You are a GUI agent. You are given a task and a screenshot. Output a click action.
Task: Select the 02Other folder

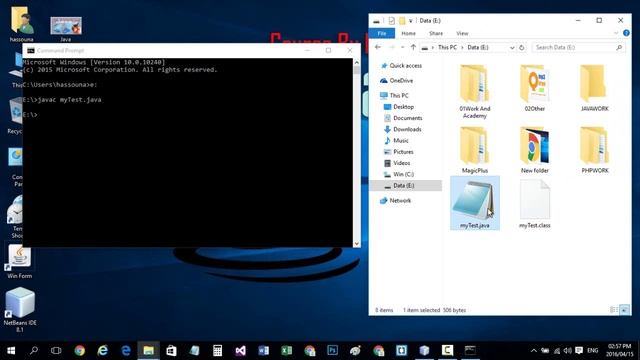(535, 88)
